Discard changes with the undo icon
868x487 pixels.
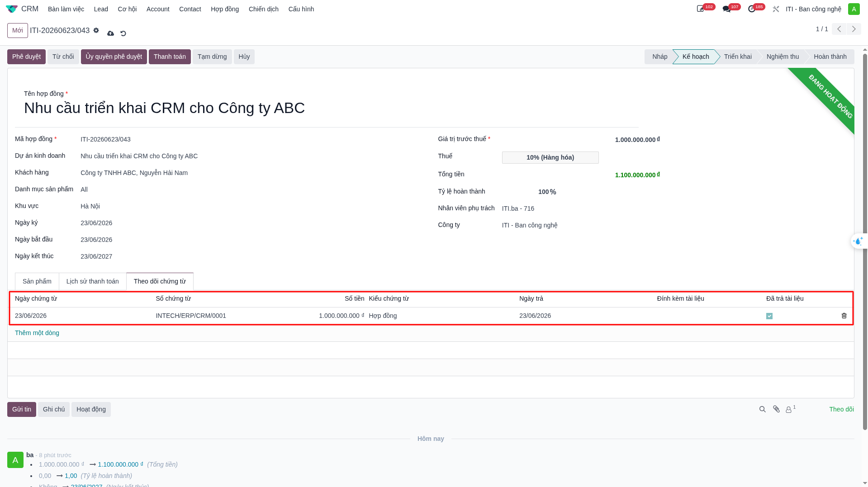tap(123, 33)
